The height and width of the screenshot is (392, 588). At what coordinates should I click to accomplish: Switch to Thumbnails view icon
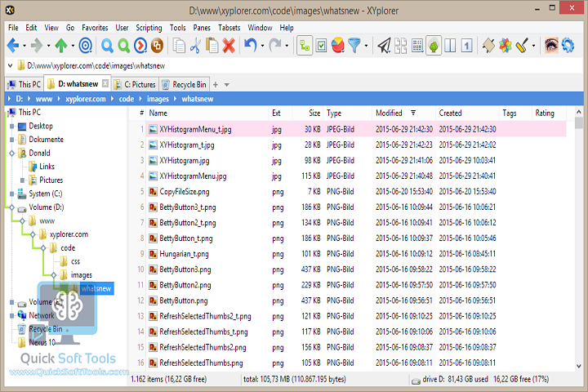coord(400,46)
